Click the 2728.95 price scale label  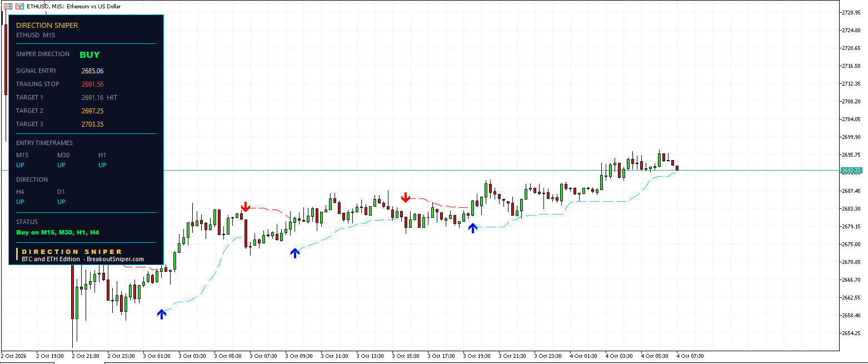click(x=852, y=12)
